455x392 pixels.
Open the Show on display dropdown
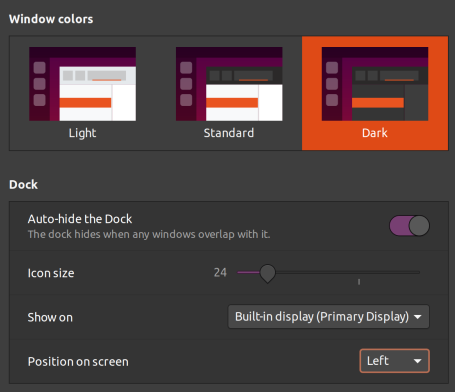[328, 316]
